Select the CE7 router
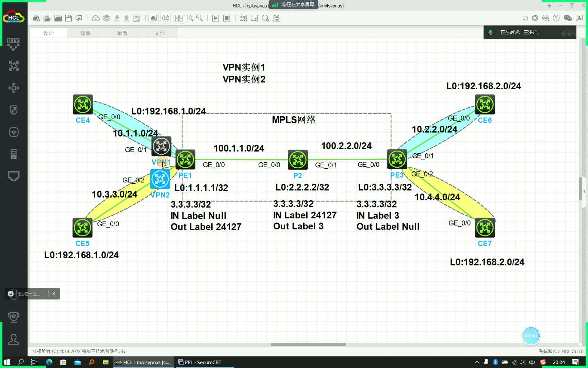588x368 pixels. click(x=485, y=228)
